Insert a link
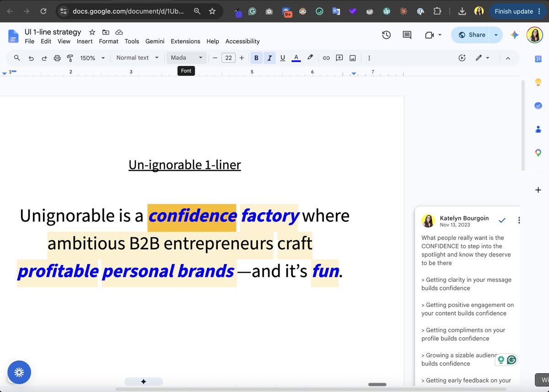The height and width of the screenshot is (392, 549). point(326,58)
